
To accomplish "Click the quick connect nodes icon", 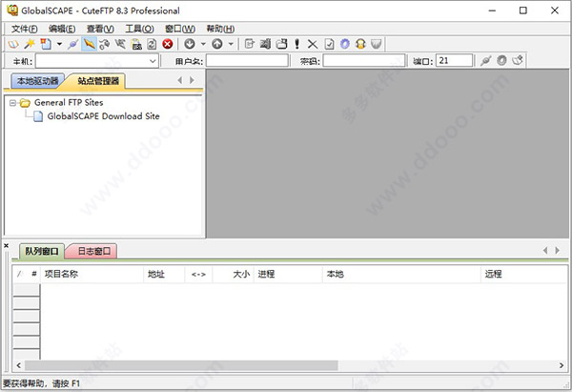I will click(x=105, y=44).
